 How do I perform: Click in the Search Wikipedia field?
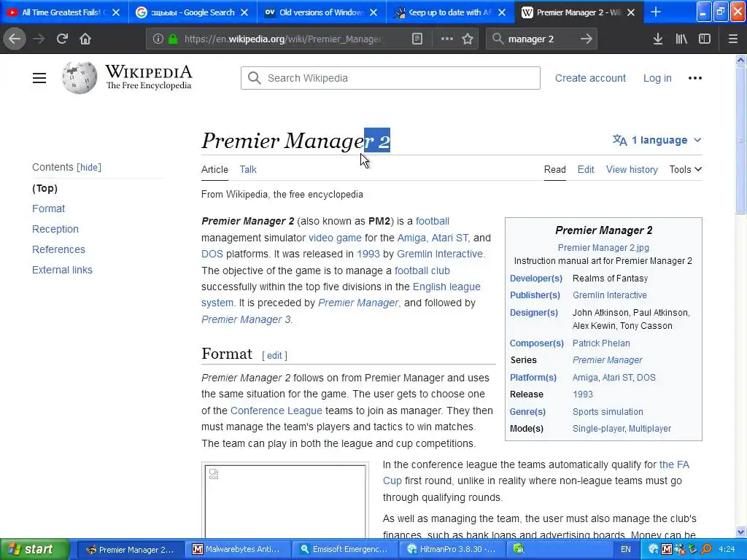point(390,78)
